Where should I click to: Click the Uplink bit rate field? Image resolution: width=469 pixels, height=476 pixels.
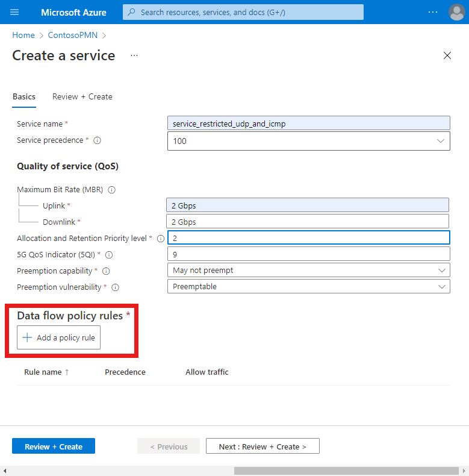[x=307, y=205]
